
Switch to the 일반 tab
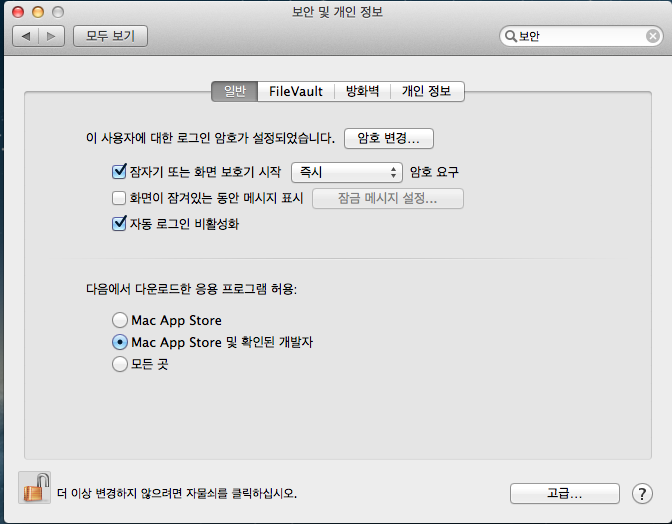[x=235, y=91]
